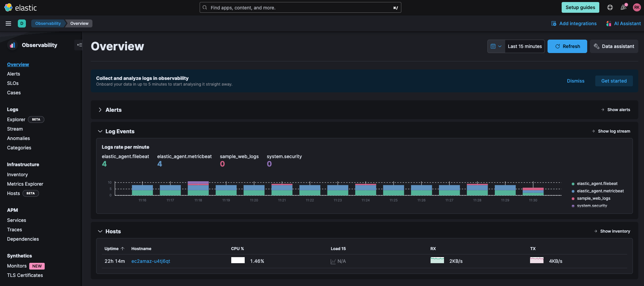Click the Load 15 N/A chart icon

(333, 261)
